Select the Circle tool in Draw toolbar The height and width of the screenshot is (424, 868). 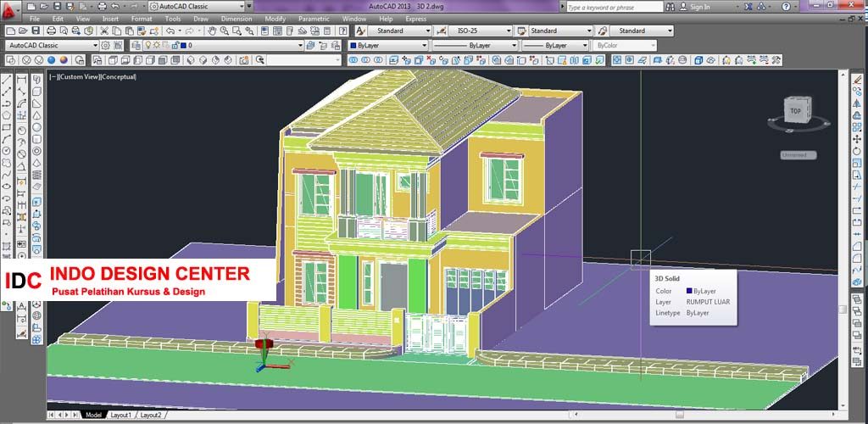coord(7,151)
